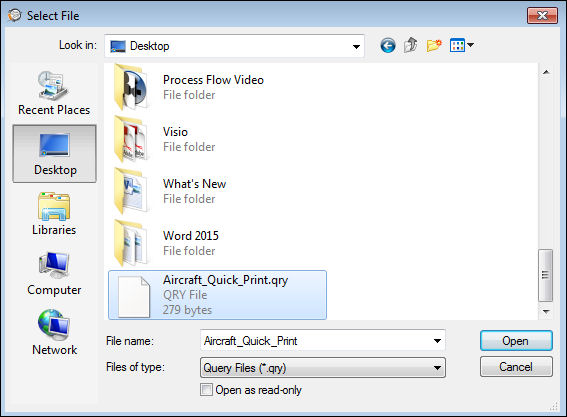Open the Files of type combo box
Screen dimensions: 567x417
(323, 368)
